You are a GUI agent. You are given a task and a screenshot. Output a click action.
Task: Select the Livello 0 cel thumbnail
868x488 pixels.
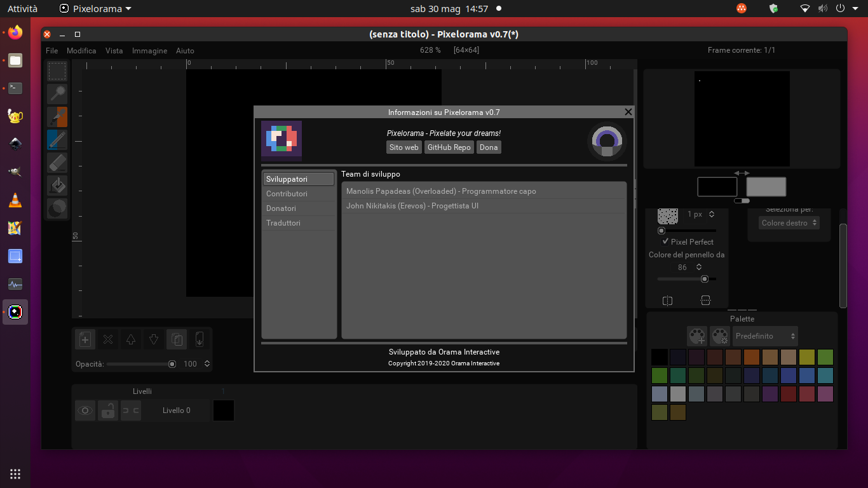[x=224, y=410]
